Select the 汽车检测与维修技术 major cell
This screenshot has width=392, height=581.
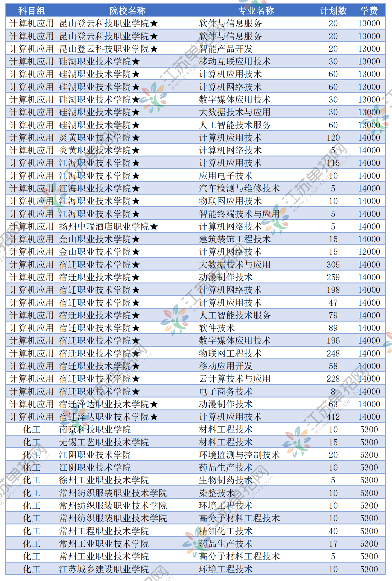(x=239, y=188)
